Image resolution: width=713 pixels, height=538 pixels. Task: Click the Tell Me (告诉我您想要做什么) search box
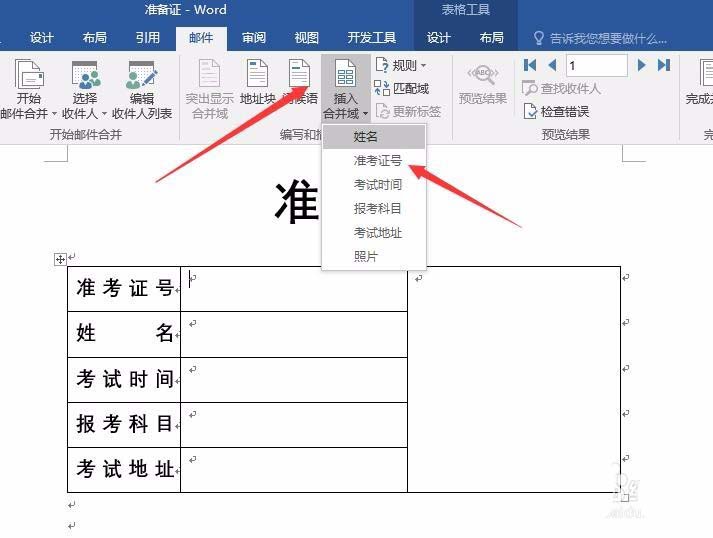click(x=600, y=39)
